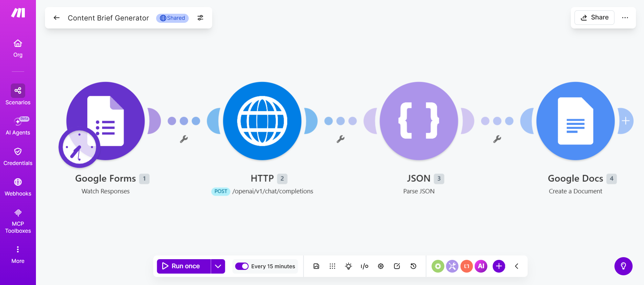The width and height of the screenshot is (644, 285).
Task: Add module after Google Docs
Action: coord(626,121)
